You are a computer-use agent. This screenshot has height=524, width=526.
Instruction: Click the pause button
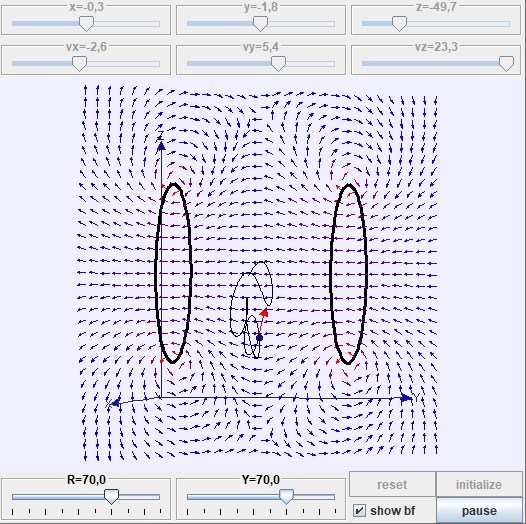(x=479, y=511)
